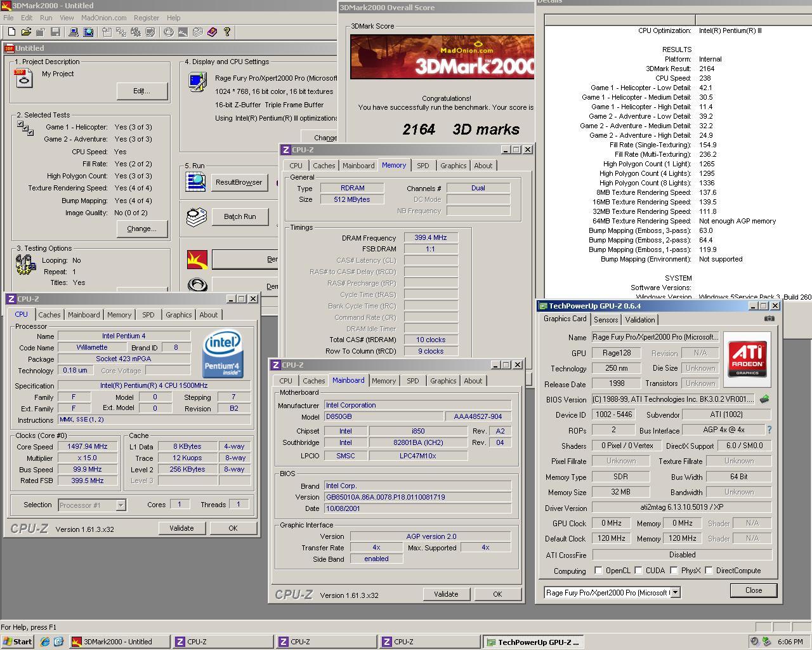
Task: Enable the OpenCL checkbox in GPU-Z
Action: tap(598, 571)
